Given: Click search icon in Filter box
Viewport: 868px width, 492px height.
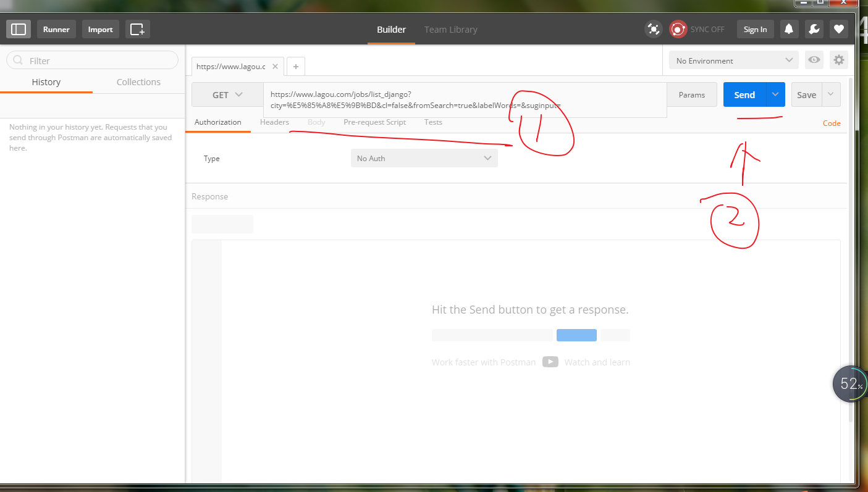Looking at the screenshot, I should point(18,60).
